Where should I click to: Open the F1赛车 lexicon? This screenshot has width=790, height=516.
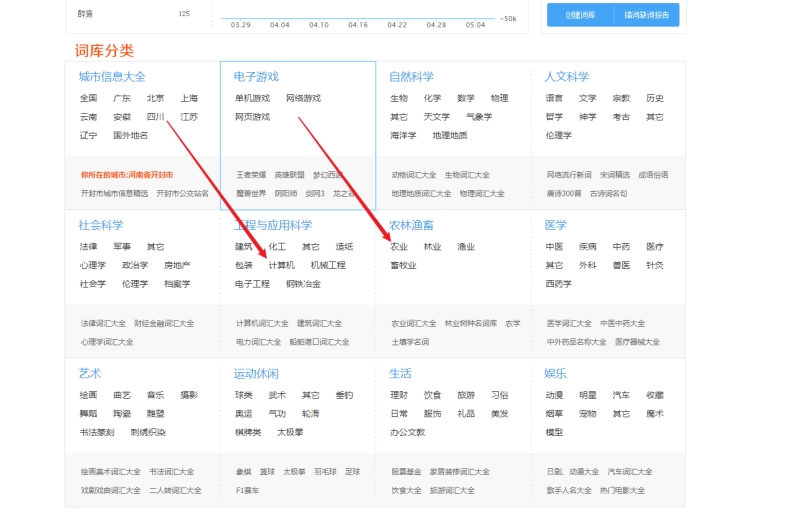(247, 490)
